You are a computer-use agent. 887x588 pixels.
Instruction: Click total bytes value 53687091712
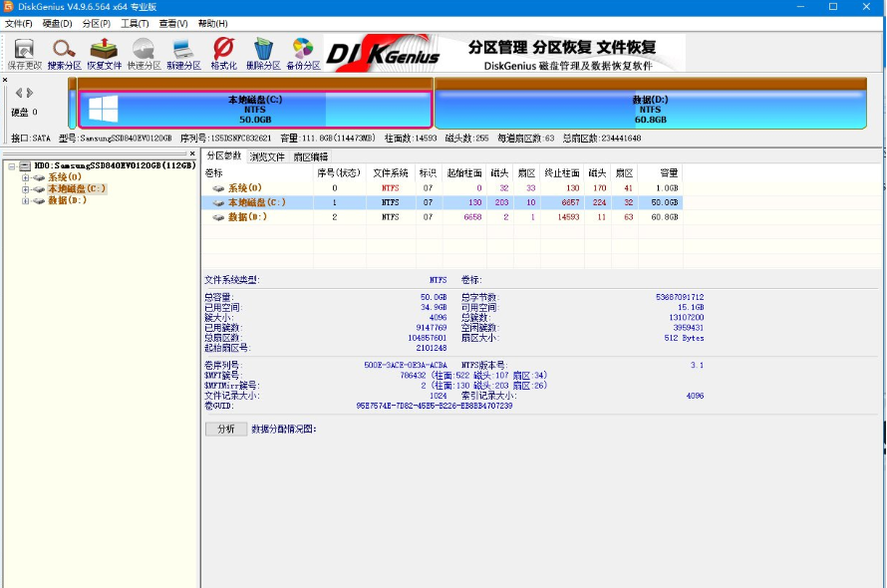tap(680, 297)
